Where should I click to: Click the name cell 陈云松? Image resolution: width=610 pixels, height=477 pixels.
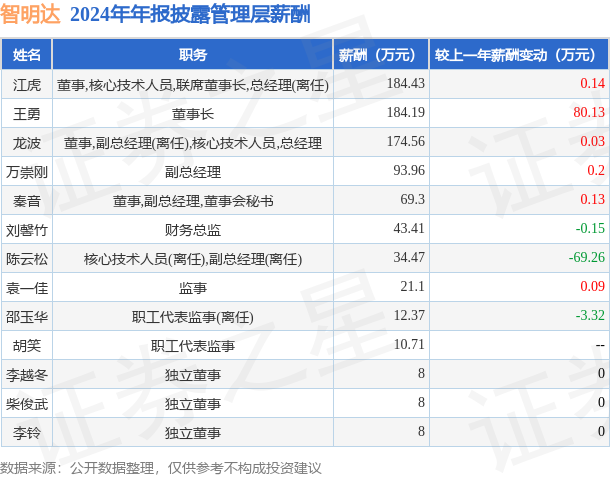(x=26, y=259)
